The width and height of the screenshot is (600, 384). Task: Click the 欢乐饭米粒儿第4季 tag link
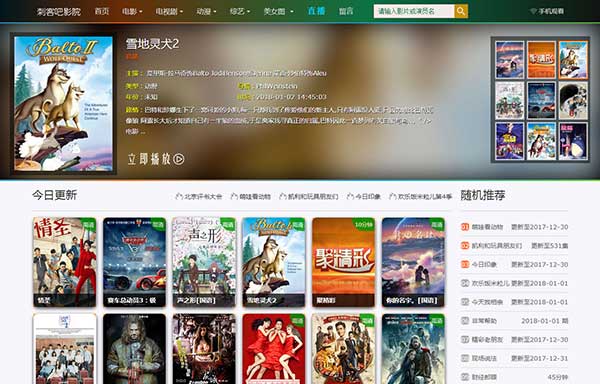point(425,197)
